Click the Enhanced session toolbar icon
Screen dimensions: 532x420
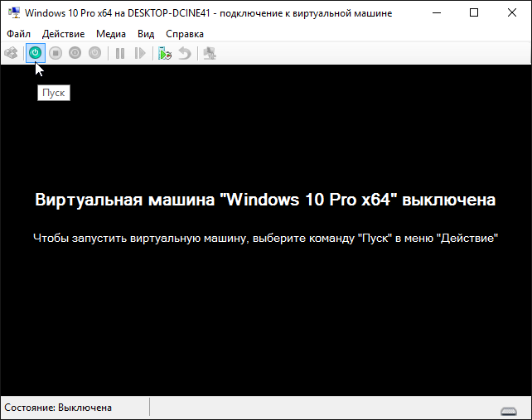[x=210, y=53]
